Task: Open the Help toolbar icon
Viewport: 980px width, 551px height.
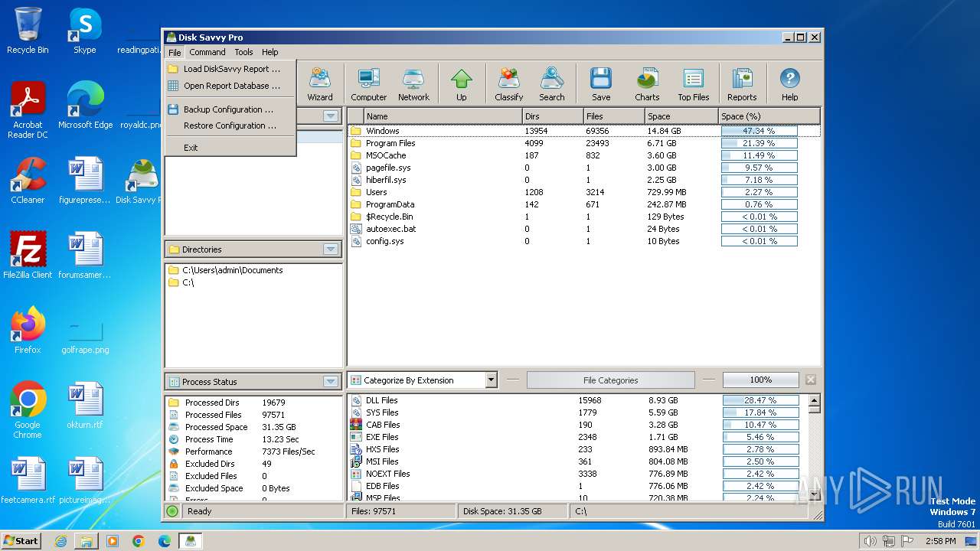Action: (789, 83)
